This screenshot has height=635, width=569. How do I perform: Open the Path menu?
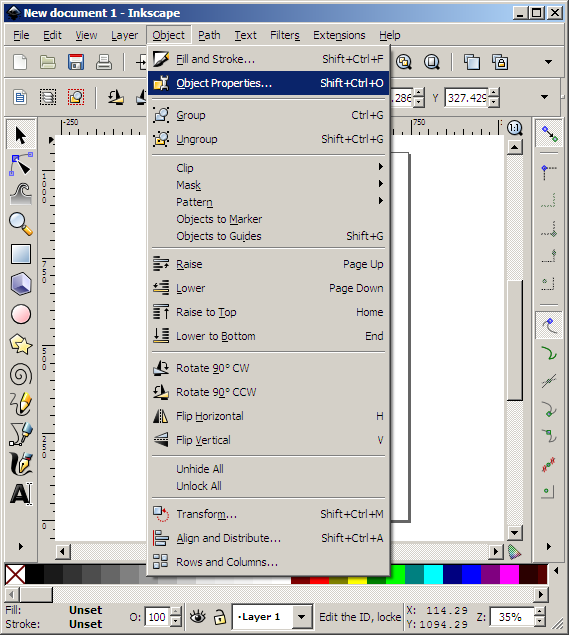tap(209, 35)
